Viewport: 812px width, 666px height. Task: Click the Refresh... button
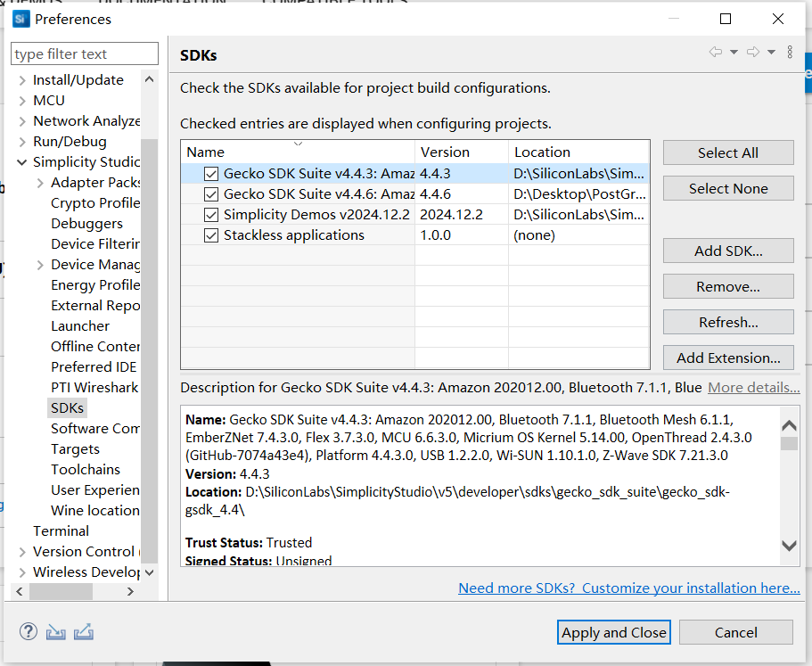(x=728, y=323)
